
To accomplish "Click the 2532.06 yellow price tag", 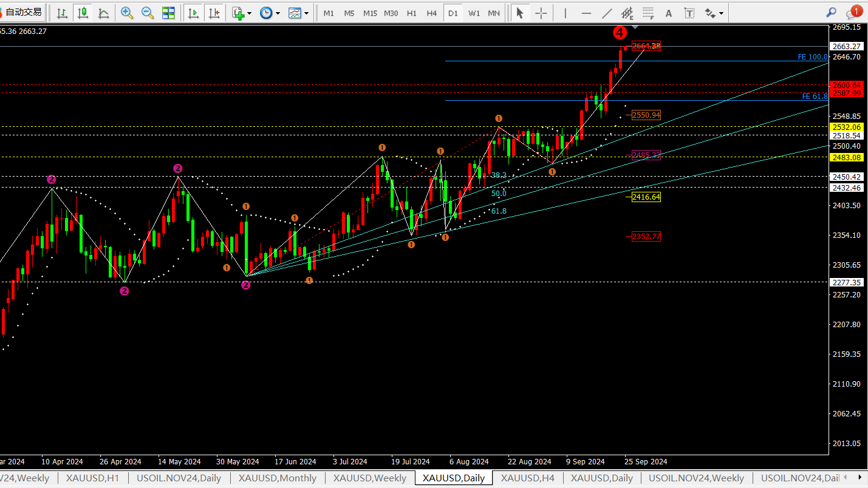I will tap(847, 127).
